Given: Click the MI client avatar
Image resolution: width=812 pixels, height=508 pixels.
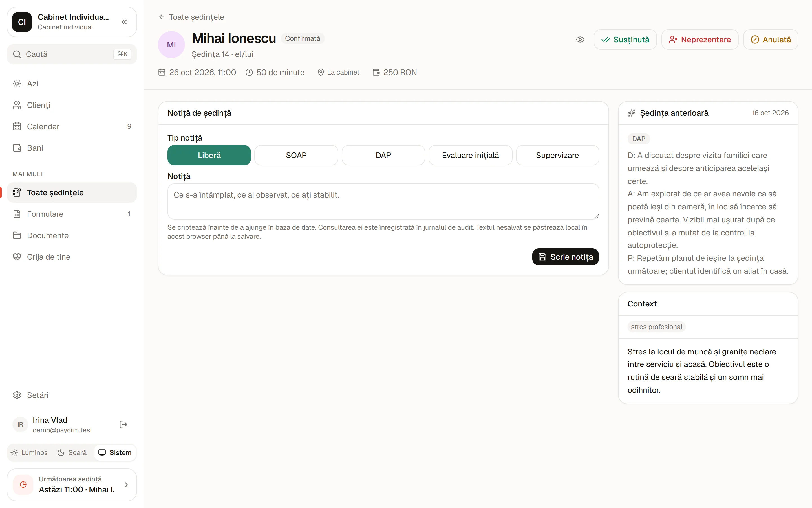Looking at the screenshot, I should point(171,45).
